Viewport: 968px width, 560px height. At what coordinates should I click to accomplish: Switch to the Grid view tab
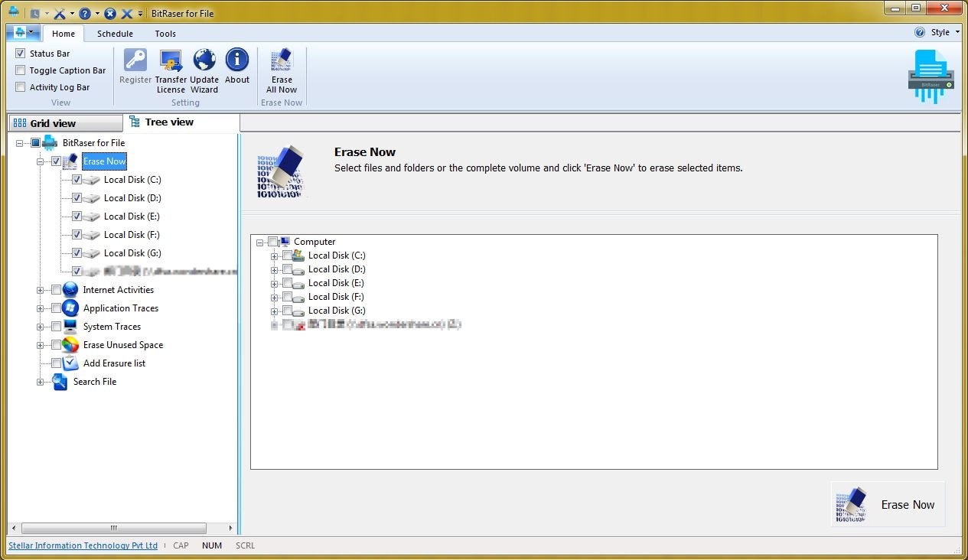[x=64, y=123]
